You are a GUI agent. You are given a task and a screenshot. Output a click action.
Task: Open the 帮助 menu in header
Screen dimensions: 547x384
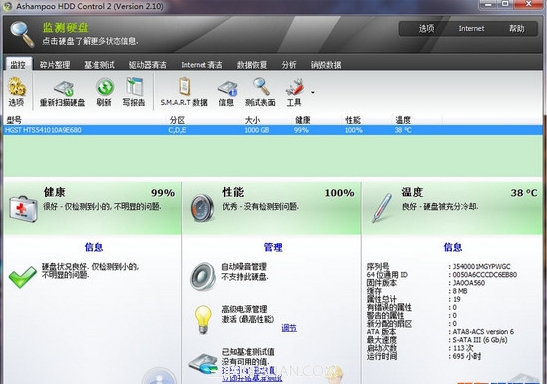coord(516,29)
